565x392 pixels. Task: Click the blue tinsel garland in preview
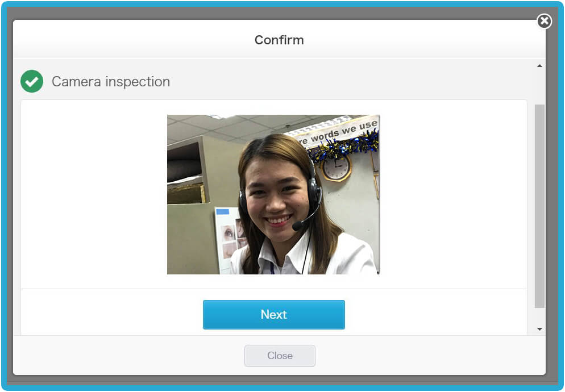(344, 148)
